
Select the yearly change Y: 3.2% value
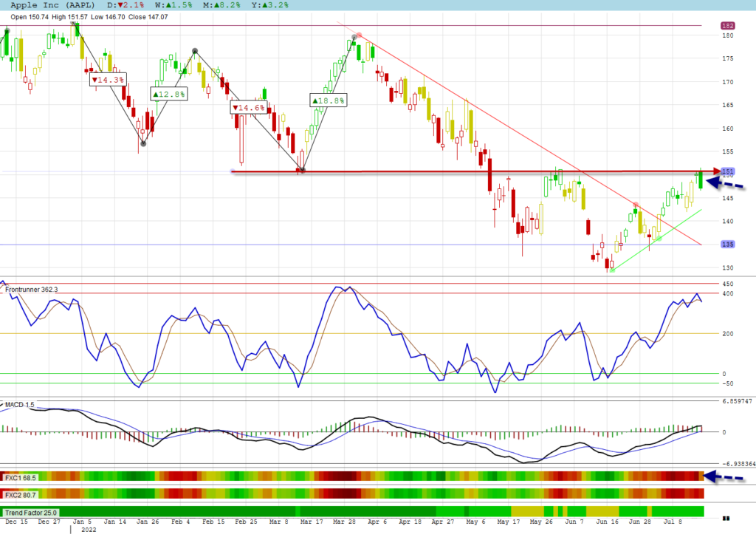[x=270, y=5]
